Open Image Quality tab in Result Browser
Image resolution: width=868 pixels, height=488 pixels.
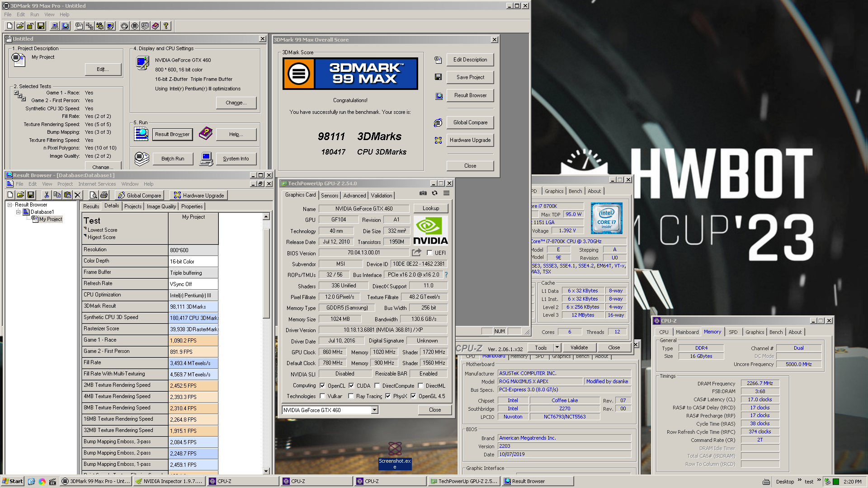click(x=161, y=206)
